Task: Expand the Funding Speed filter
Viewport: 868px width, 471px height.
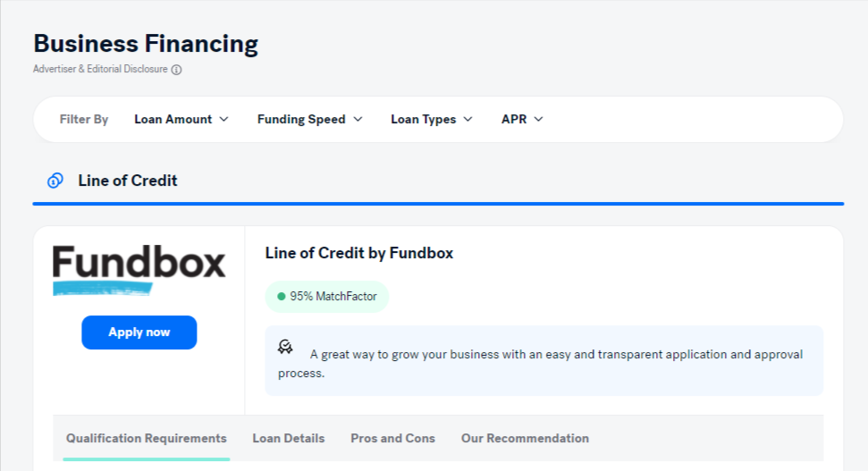Action: [309, 119]
